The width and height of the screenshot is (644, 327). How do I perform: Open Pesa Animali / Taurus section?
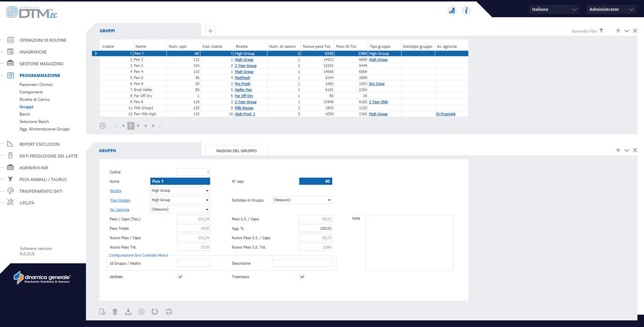(43, 179)
